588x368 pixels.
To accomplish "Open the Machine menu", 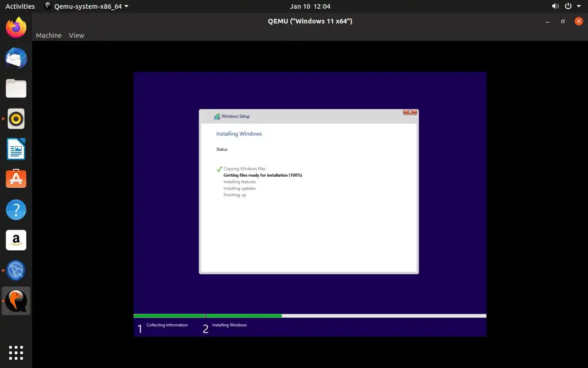I will pyautogui.click(x=49, y=35).
